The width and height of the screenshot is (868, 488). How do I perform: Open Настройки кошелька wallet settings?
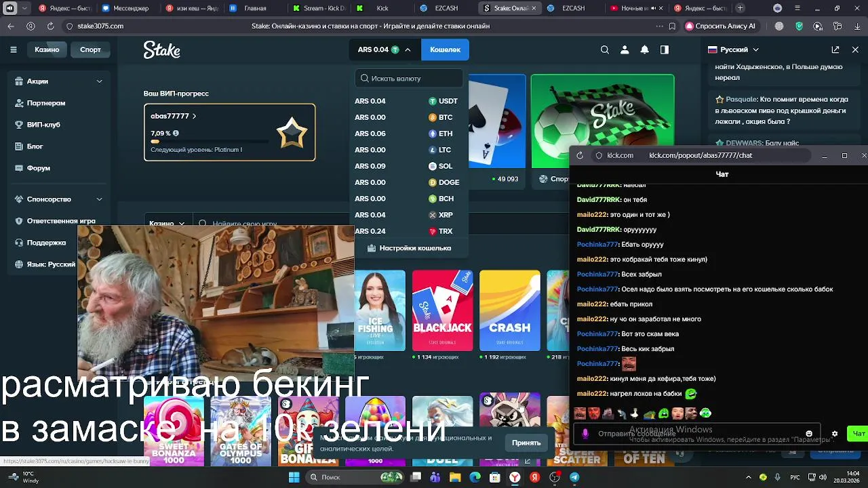[409, 248]
